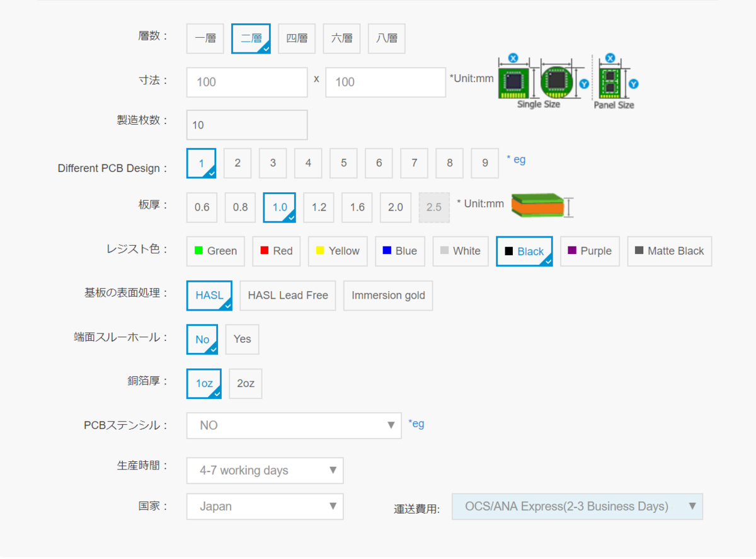Choose the 六層 layer count
The width and height of the screenshot is (756, 559).
342,38
